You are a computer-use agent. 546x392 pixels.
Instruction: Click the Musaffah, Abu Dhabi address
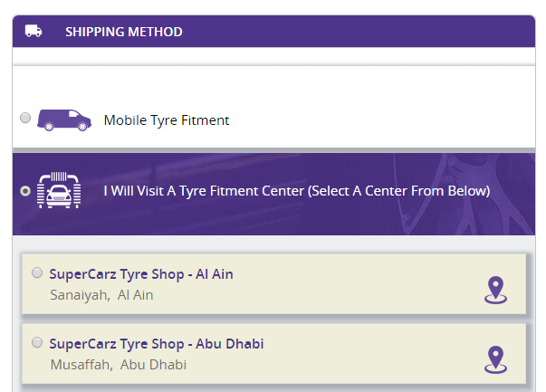(x=119, y=365)
